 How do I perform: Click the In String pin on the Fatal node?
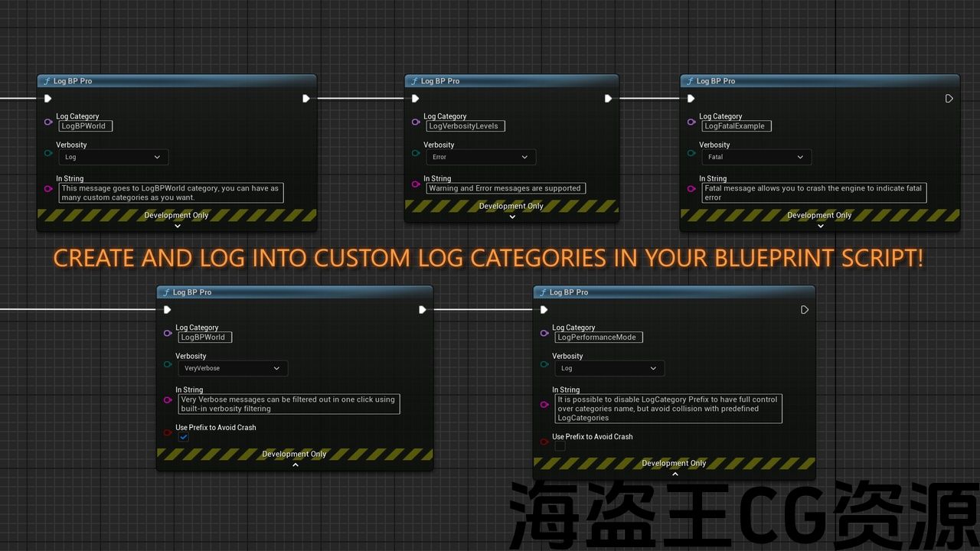click(691, 184)
